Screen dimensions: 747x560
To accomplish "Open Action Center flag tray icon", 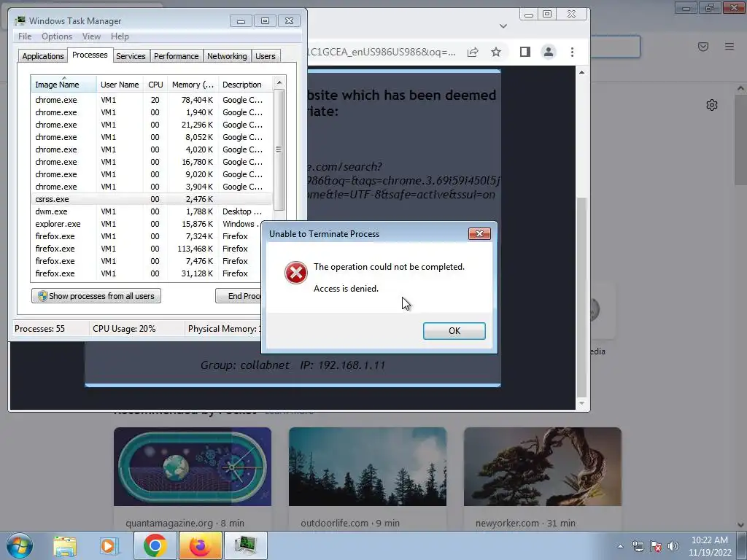I will click(656, 546).
